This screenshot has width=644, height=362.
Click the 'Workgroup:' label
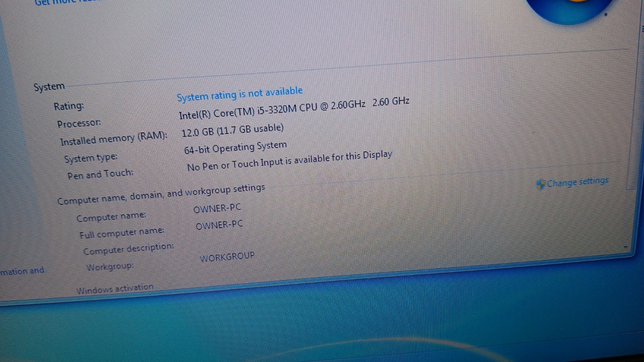[110, 267]
